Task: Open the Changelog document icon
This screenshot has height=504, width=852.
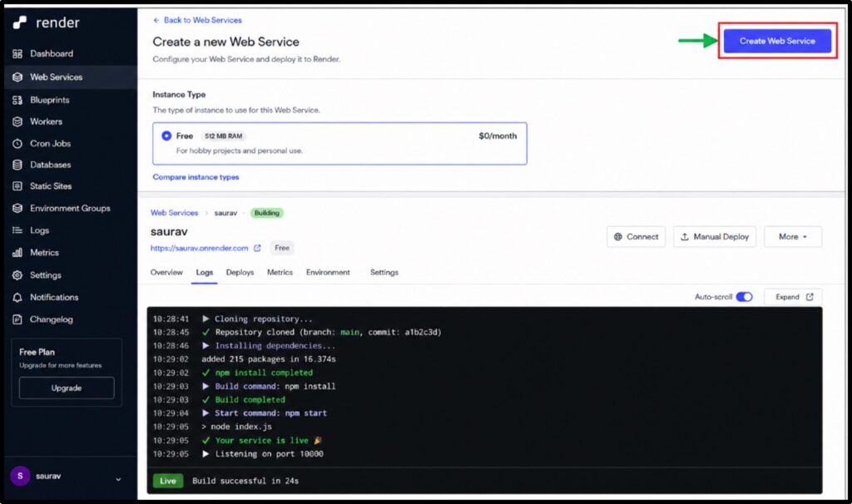Action: click(17, 319)
